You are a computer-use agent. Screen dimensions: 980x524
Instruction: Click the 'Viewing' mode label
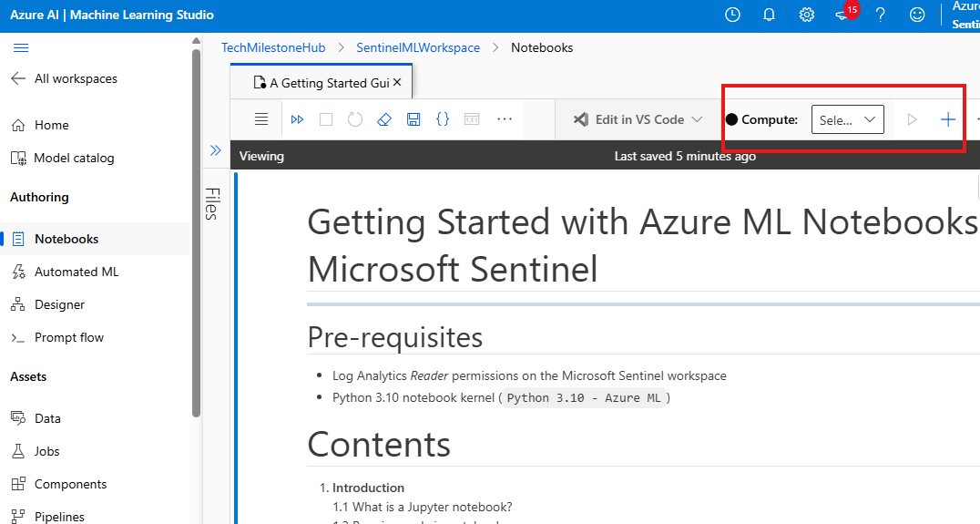tap(261, 157)
